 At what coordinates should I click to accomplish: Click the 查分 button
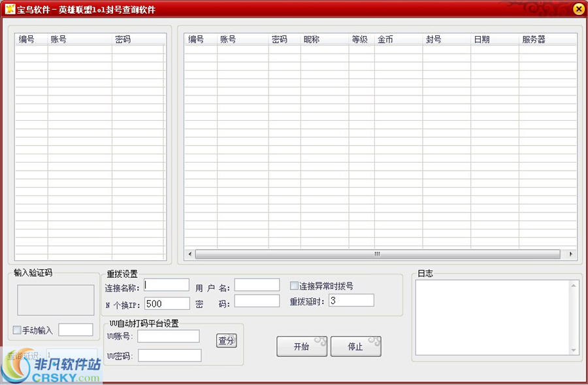[x=226, y=341]
